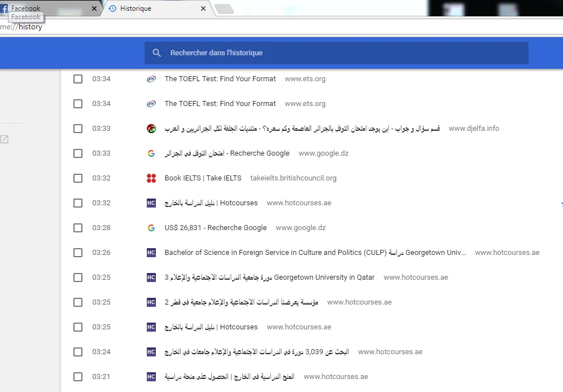Image resolution: width=563 pixels, height=392 pixels.
Task: Check the checkbox for the 03:34 TOEFL entry
Action: click(x=77, y=79)
